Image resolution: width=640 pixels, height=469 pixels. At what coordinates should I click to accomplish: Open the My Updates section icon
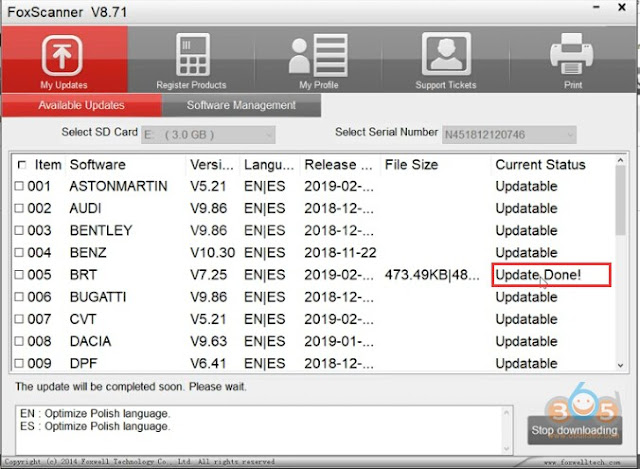pos(62,55)
